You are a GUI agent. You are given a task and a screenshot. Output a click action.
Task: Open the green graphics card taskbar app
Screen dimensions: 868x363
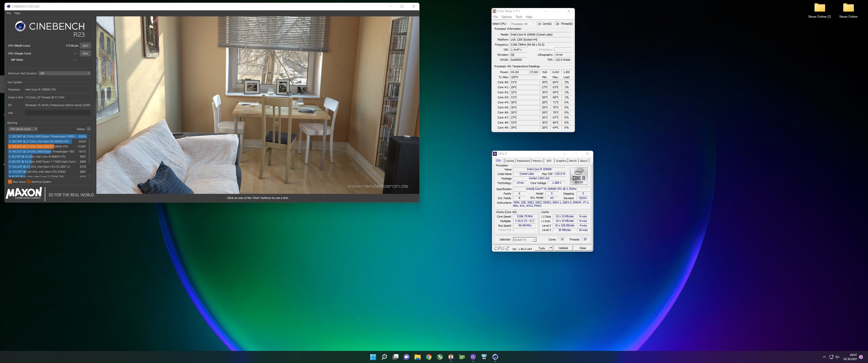click(x=462, y=357)
